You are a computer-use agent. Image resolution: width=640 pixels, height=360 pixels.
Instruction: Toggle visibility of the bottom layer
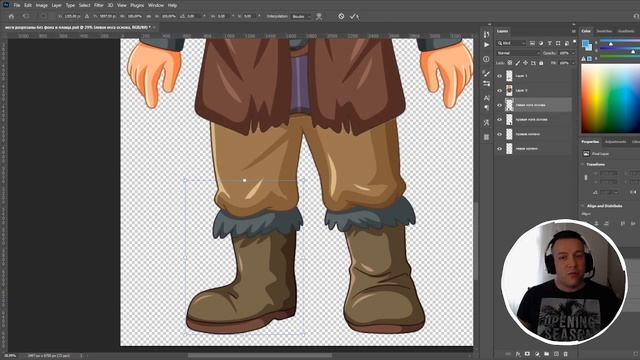[499, 149]
